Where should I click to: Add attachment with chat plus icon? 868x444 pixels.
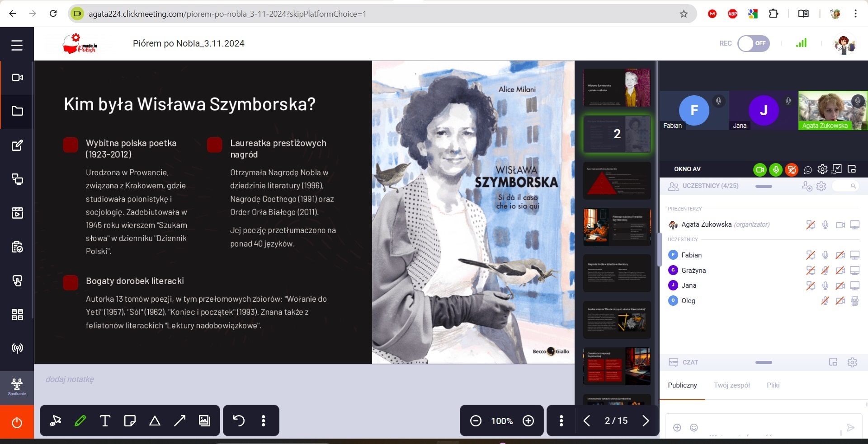tap(677, 428)
